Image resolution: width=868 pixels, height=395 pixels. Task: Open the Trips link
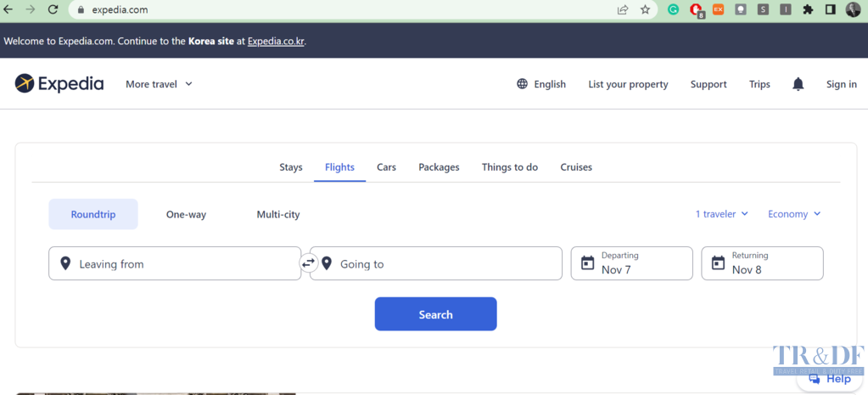click(759, 84)
